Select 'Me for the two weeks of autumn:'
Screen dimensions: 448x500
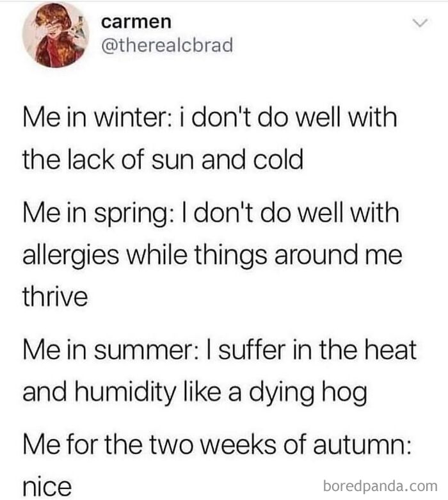tap(217, 444)
